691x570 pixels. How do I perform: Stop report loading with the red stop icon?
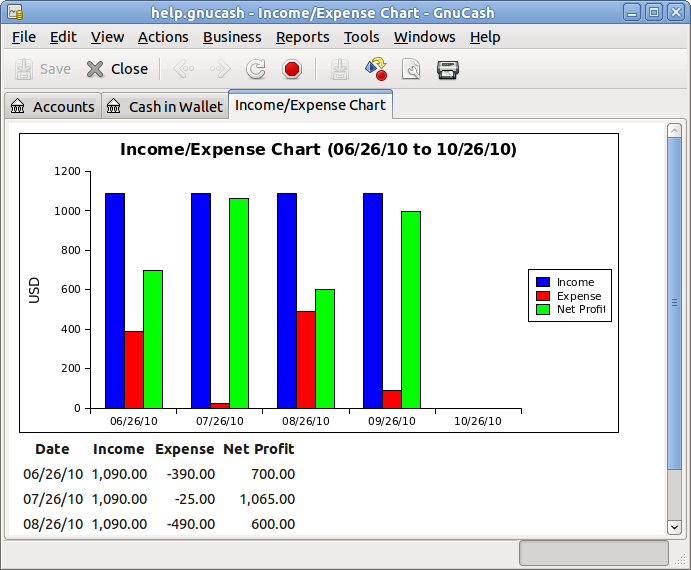(292, 69)
